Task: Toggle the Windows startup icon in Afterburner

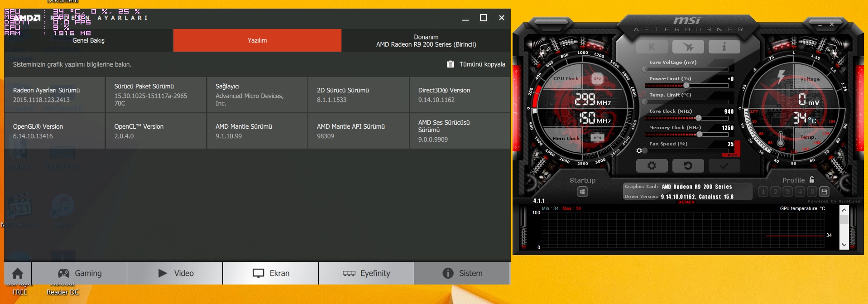Action: (x=582, y=192)
